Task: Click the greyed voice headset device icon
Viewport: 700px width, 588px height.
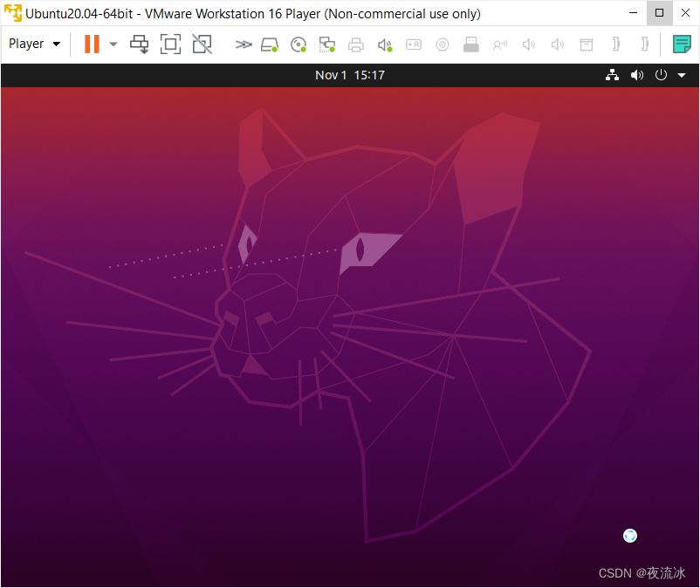Action: coord(500,44)
